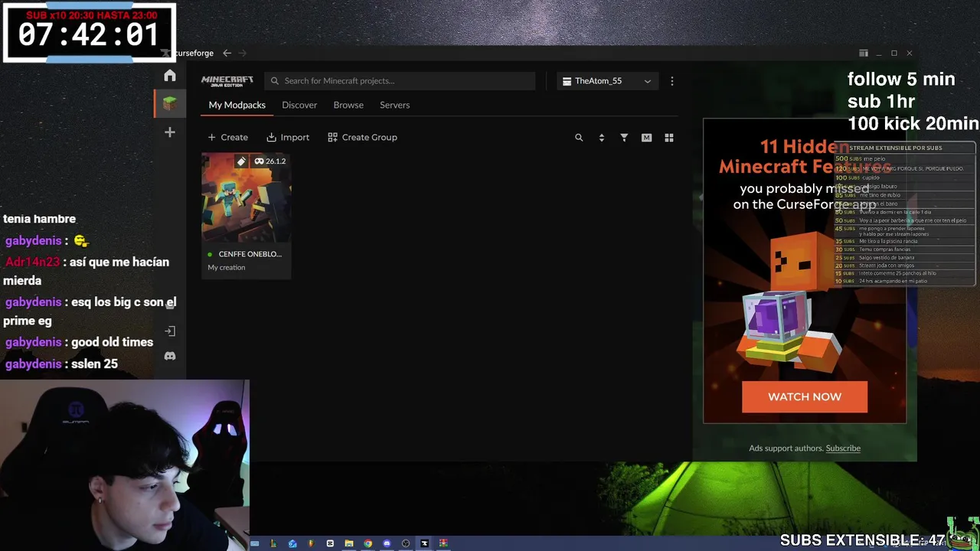
Task: Open the sort order icon
Action: coord(601,138)
